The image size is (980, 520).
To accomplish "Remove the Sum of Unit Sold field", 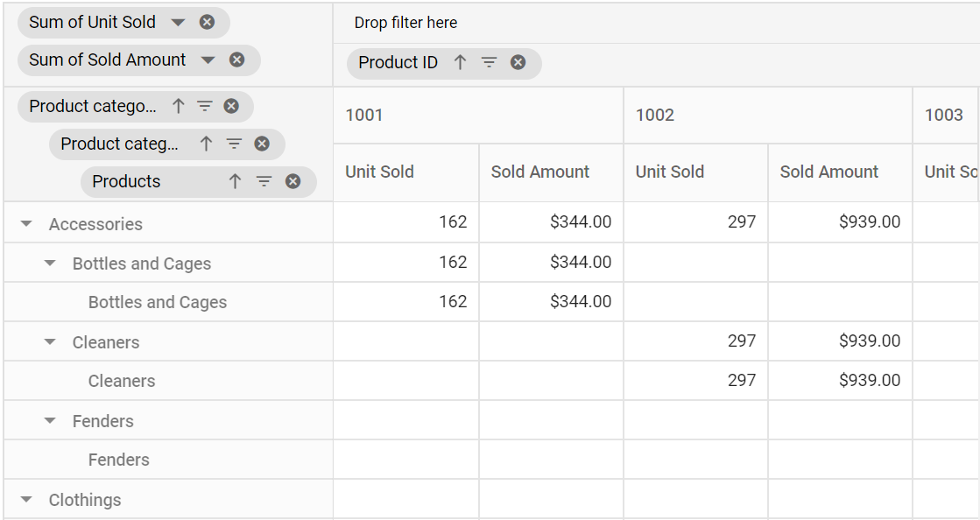I will pos(207,23).
